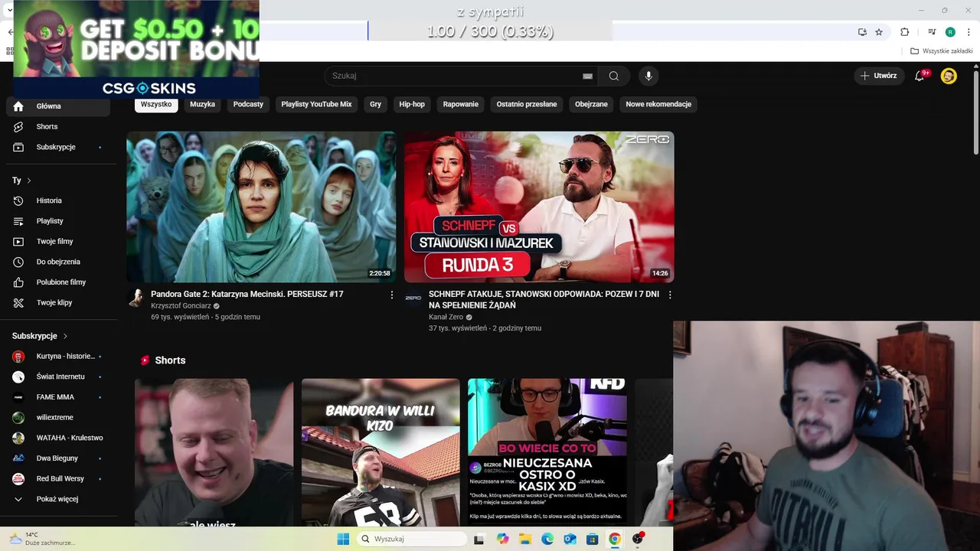
Task: Open Krzysztof Gonciarz channel name link
Action: 181,305
